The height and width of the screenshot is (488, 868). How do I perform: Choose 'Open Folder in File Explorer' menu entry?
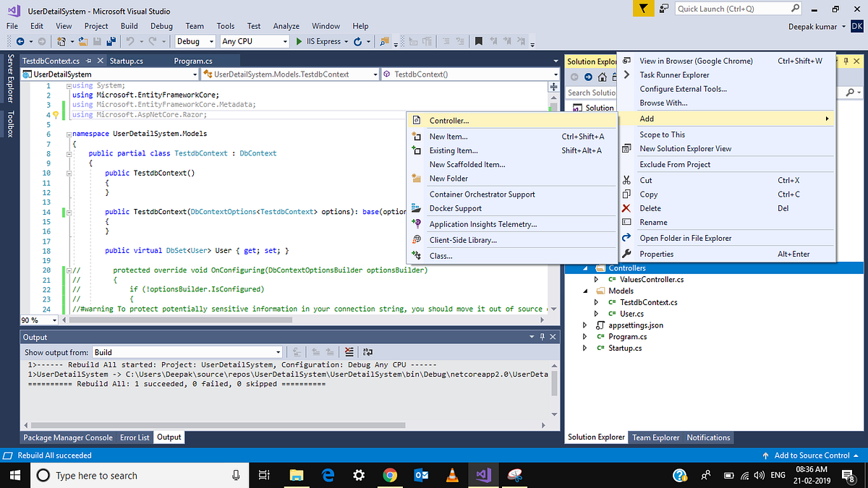tap(685, 238)
